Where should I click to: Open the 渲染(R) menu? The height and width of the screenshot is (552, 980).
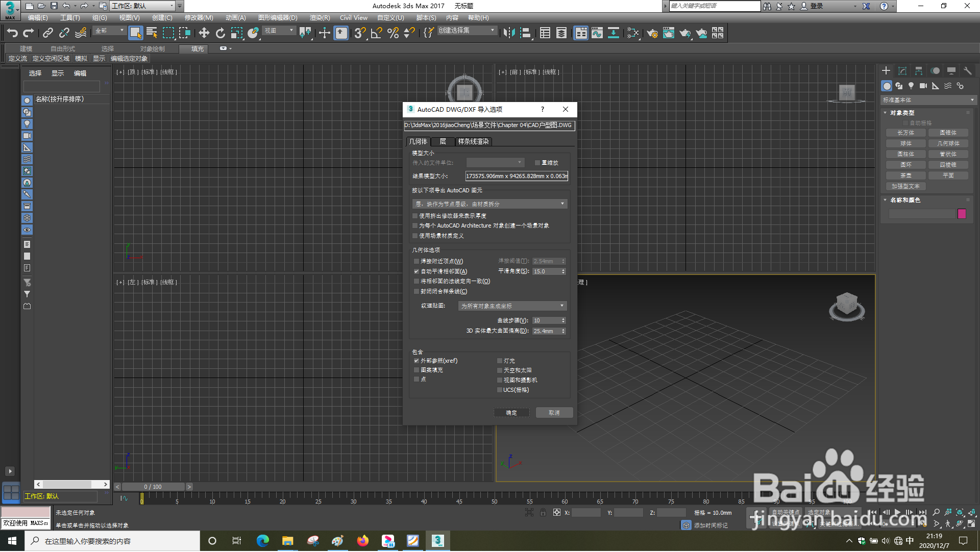pos(320,18)
